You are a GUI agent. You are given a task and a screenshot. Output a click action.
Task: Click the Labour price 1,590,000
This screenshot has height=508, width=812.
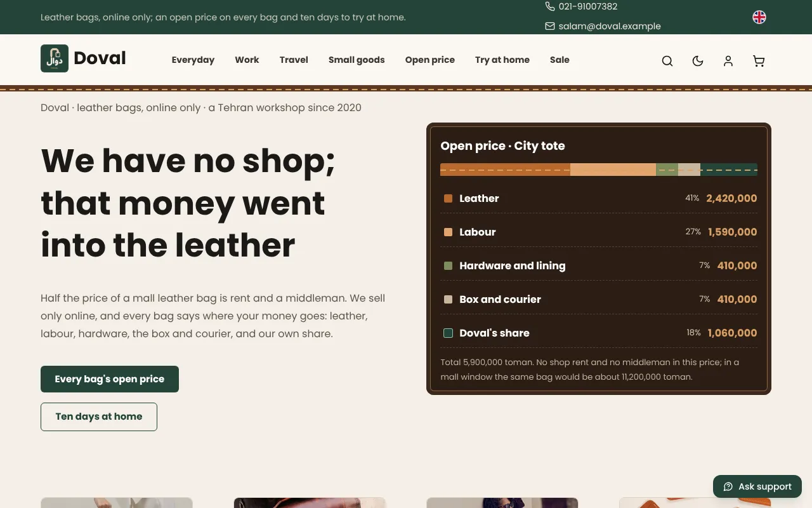pyautogui.click(x=733, y=232)
